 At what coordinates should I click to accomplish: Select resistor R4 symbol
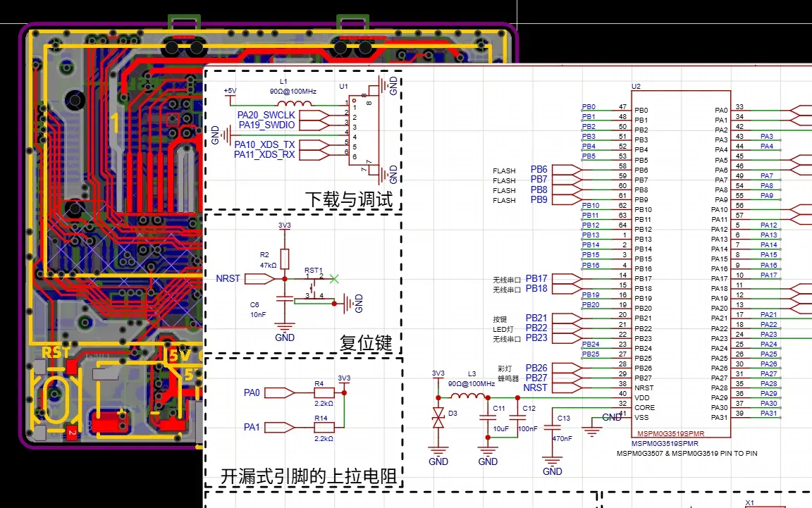tap(324, 393)
